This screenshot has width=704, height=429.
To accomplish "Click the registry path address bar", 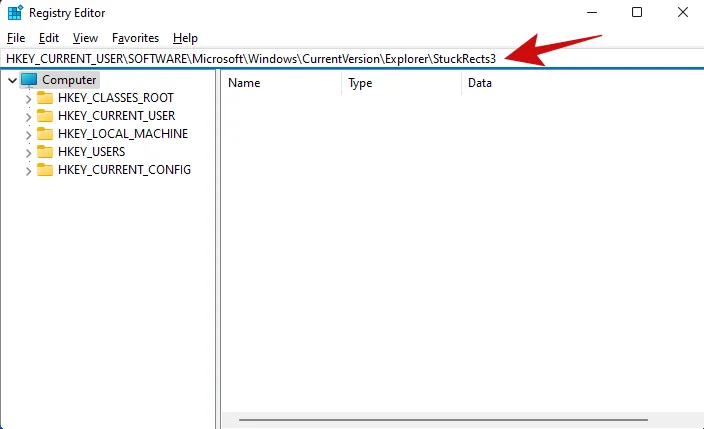I will point(250,59).
